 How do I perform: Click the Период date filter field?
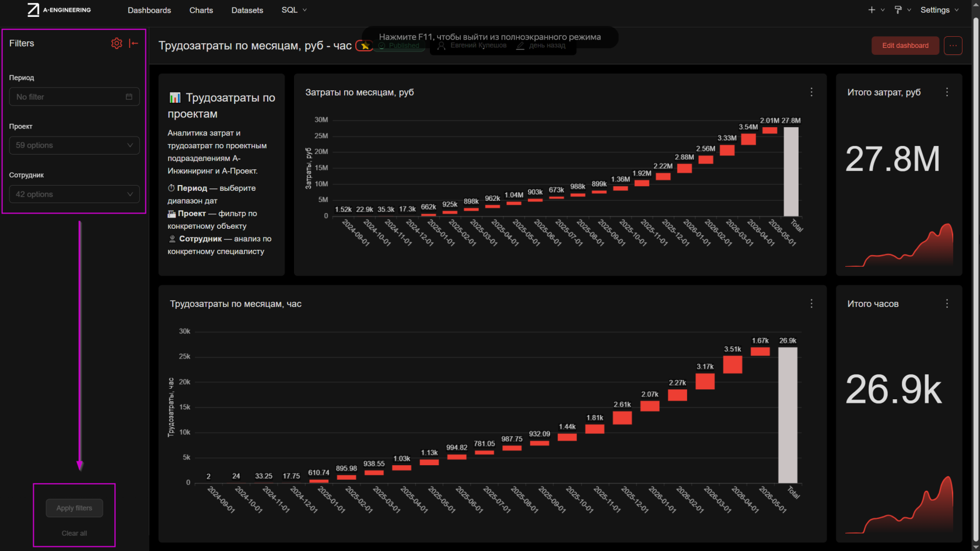point(74,97)
